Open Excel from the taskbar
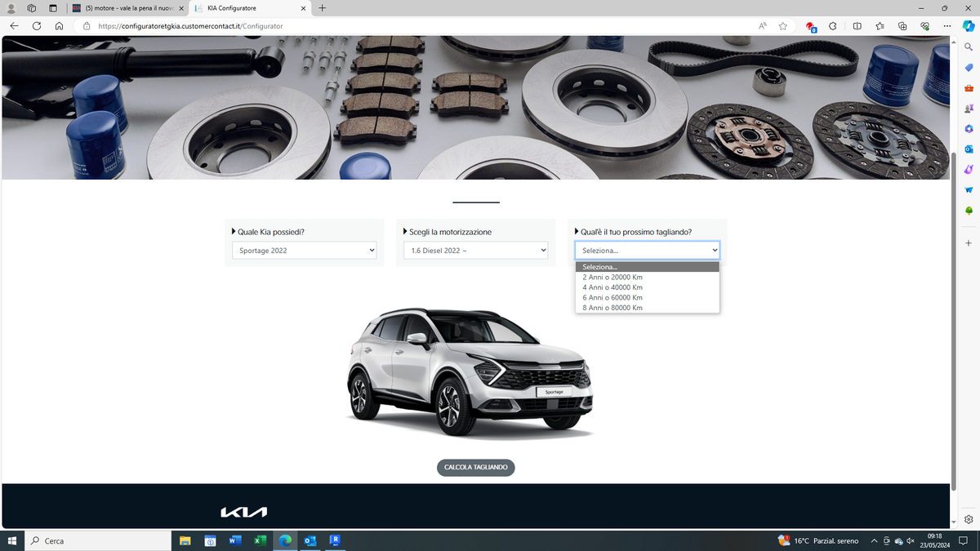Image resolution: width=980 pixels, height=551 pixels. coord(261,540)
